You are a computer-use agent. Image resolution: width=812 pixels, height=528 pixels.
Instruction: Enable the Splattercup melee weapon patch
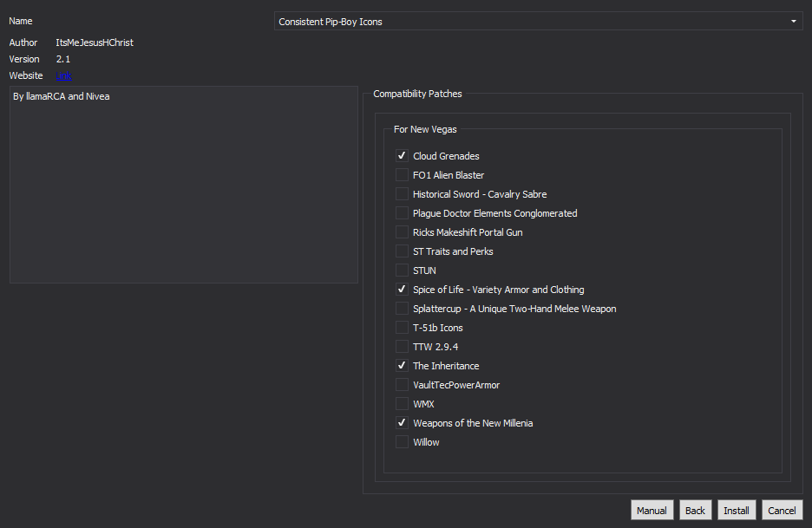pyautogui.click(x=402, y=309)
